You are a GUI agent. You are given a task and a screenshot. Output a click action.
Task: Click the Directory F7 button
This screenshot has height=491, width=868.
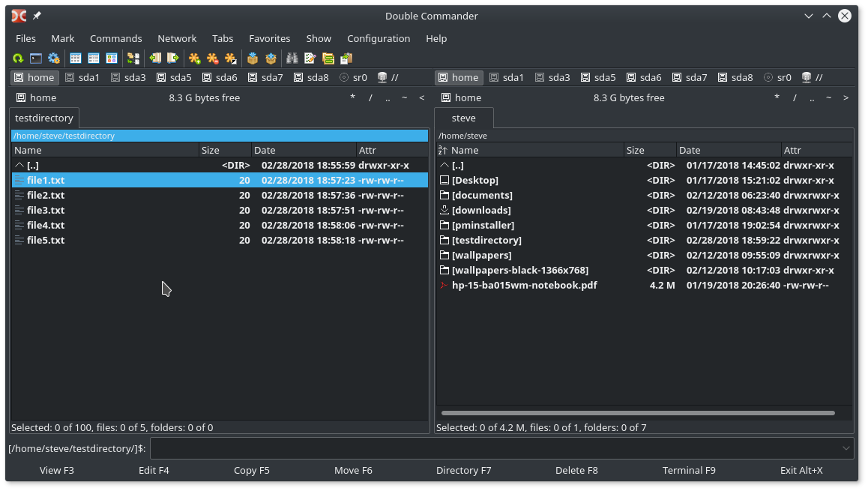tap(463, 471)
